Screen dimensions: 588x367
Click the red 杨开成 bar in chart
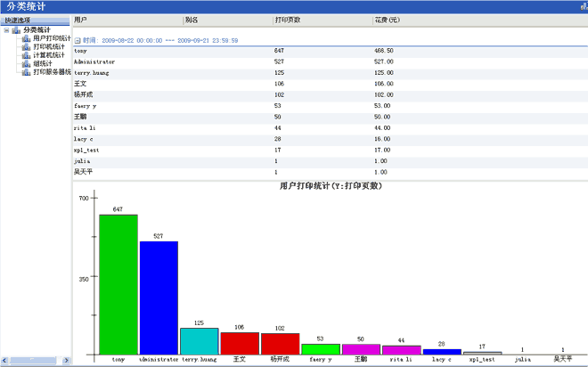(x=280, y=344)
